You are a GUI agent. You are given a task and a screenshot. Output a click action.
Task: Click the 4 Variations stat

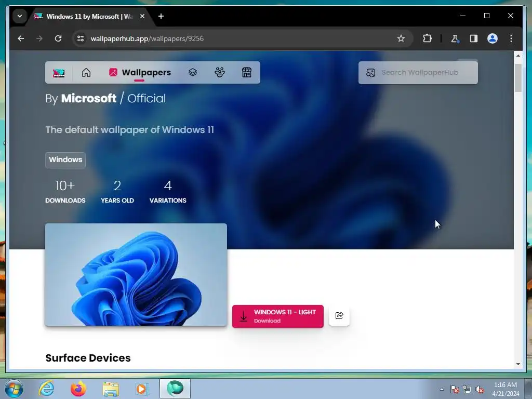[x=168, y=191]
